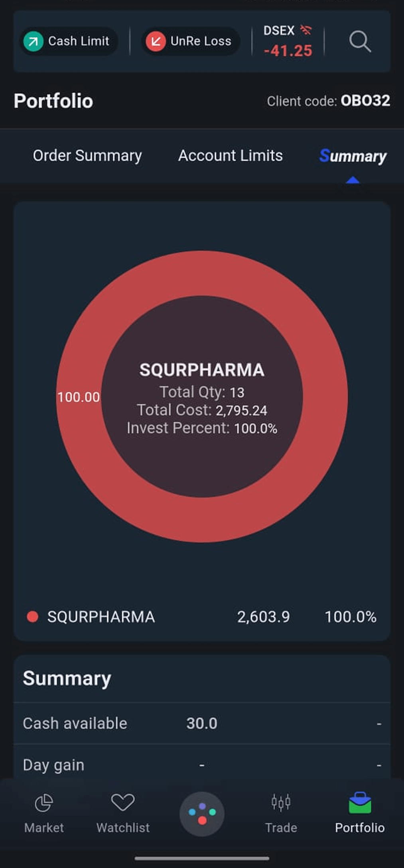This screenshot has width=404, height=868.
Task: Tap the DSEX index value -41.25
Action: [288, 51]
